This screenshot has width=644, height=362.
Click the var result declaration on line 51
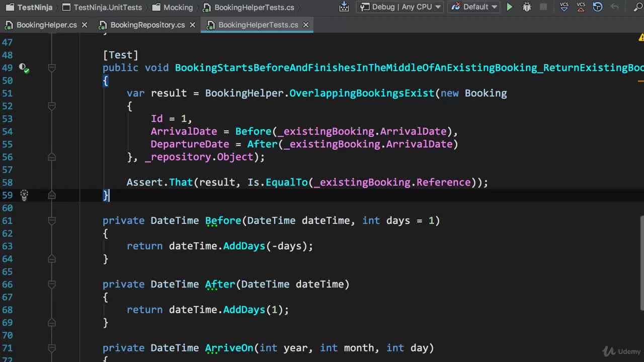coord(156,93)
